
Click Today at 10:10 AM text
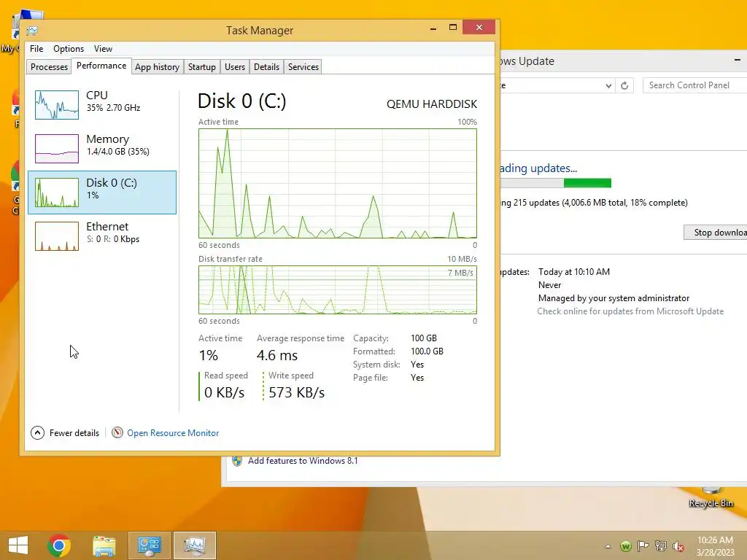(x=574, y=272)
